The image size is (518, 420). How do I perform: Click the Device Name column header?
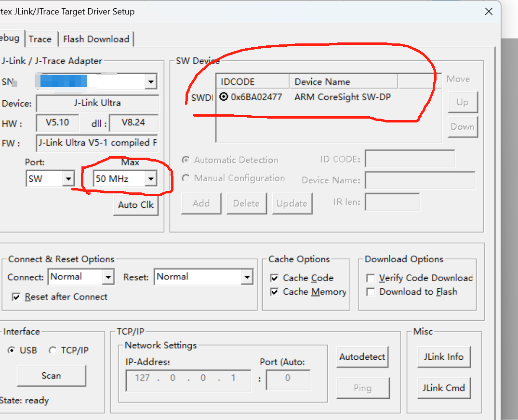tap(344, 81)
